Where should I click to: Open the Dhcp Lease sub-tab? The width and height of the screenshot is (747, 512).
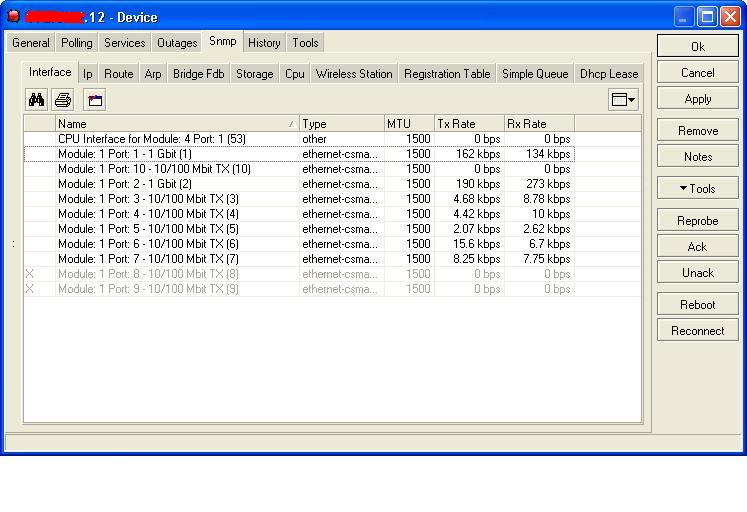click(609, 74)
